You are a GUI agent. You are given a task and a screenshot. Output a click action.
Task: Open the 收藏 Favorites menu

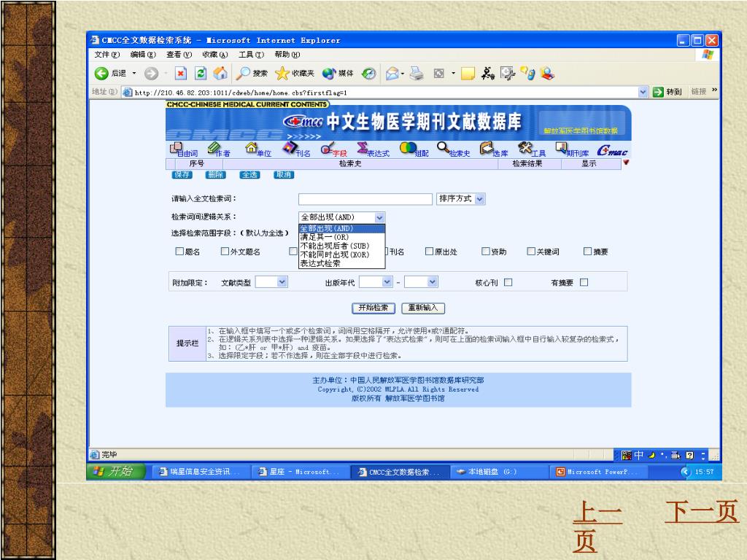[x=215, y=54]
